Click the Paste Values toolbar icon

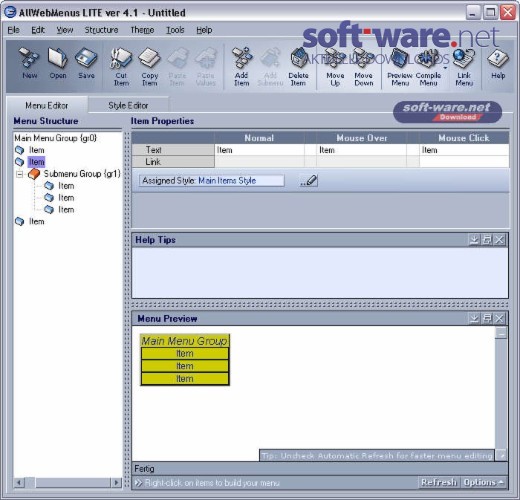[205, 67]
